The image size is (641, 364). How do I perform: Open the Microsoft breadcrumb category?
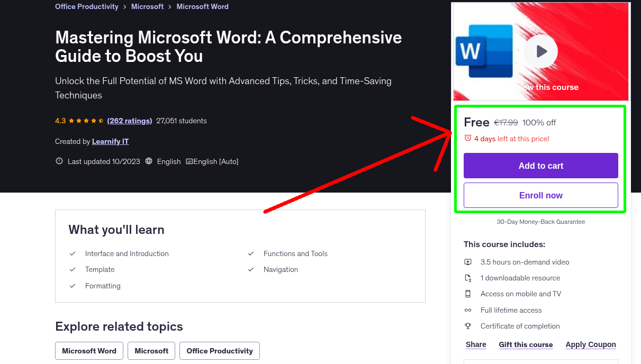coord(147,6)
